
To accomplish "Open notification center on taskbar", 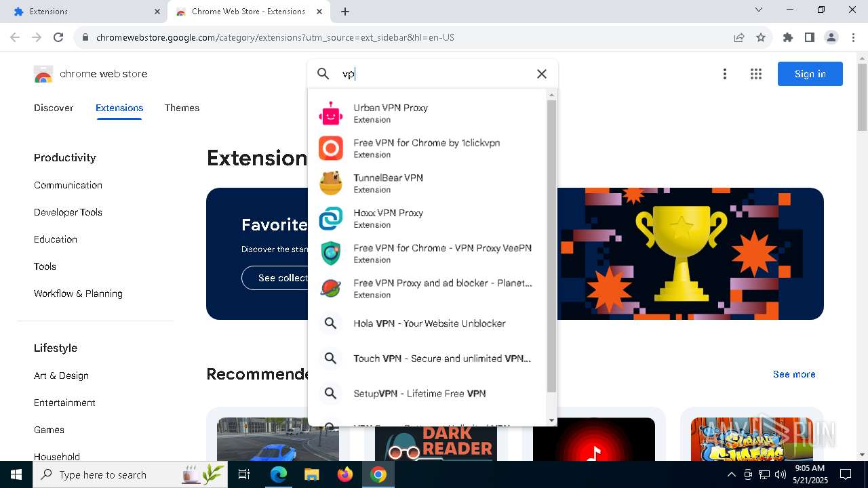I will [x=846, y=474].
